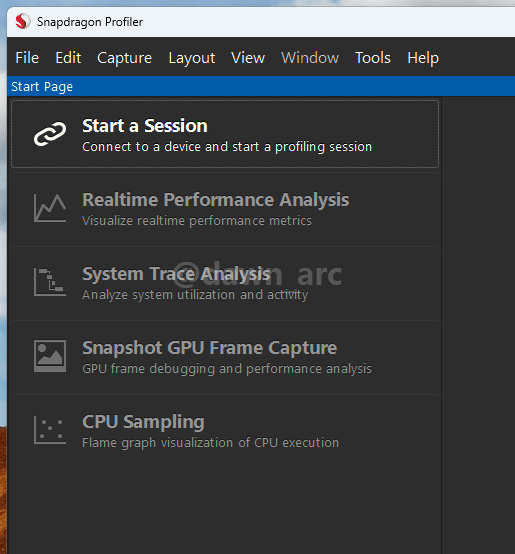This screenshot has width=515, height=554.
Task: Click the chain-link Start a Session icon
Action: (x=50, y=134)
